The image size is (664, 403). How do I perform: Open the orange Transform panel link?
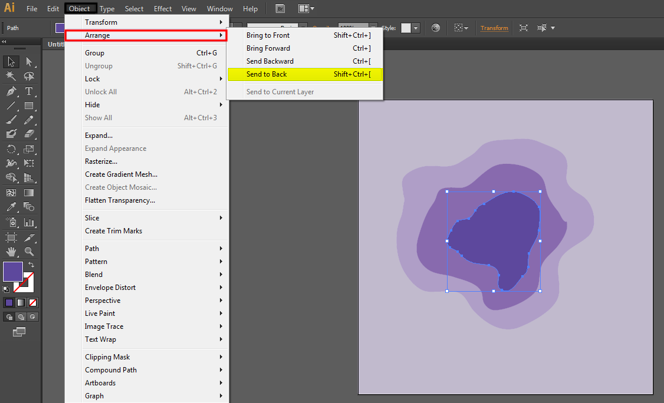coord(494,28)
